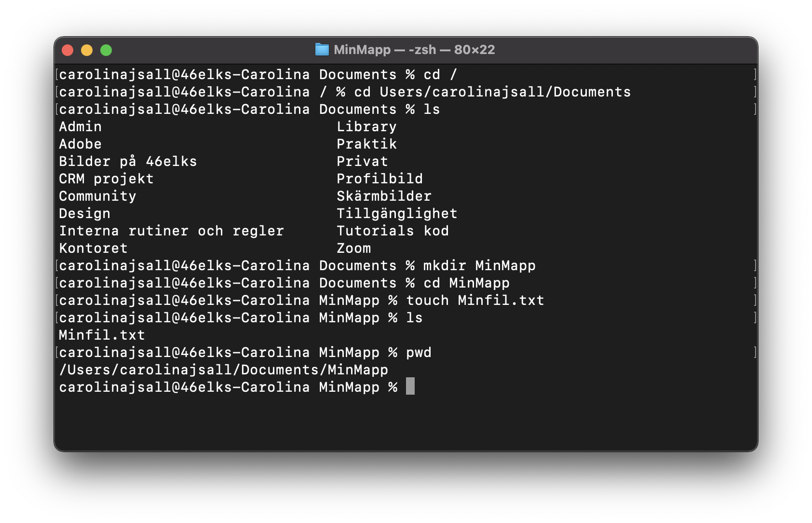Click the yellow minimize button
Viewport: 812px width, 523px height.
tap(87, 49)
